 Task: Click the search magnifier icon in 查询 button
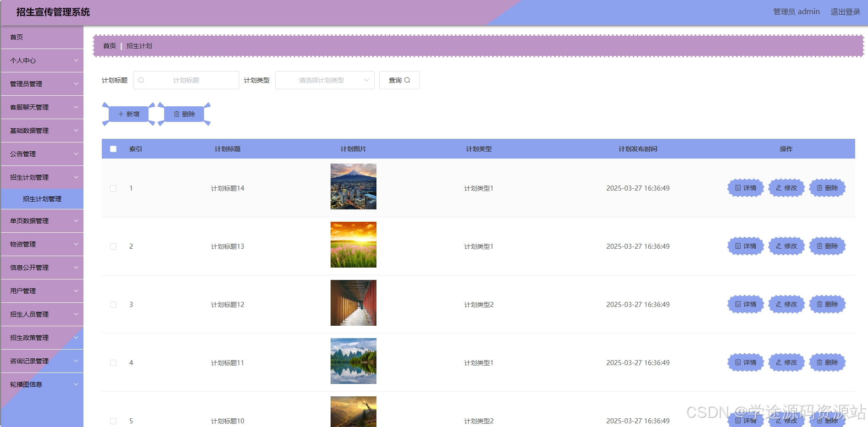tap(407, 80)
